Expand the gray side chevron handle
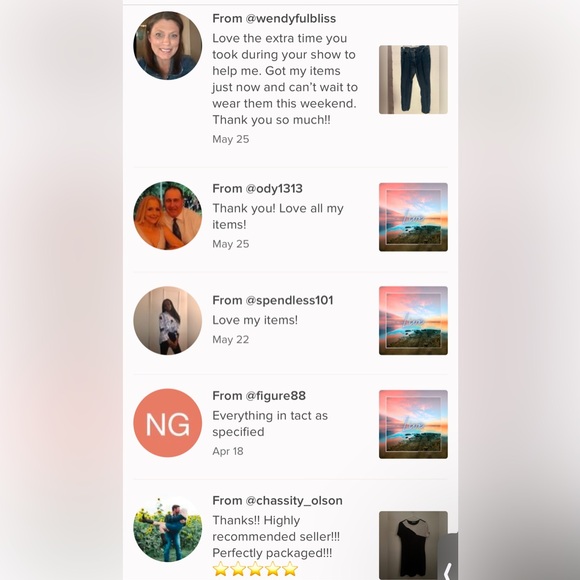Viewport: 580px width, 580px height. click(x=448, y=558)
